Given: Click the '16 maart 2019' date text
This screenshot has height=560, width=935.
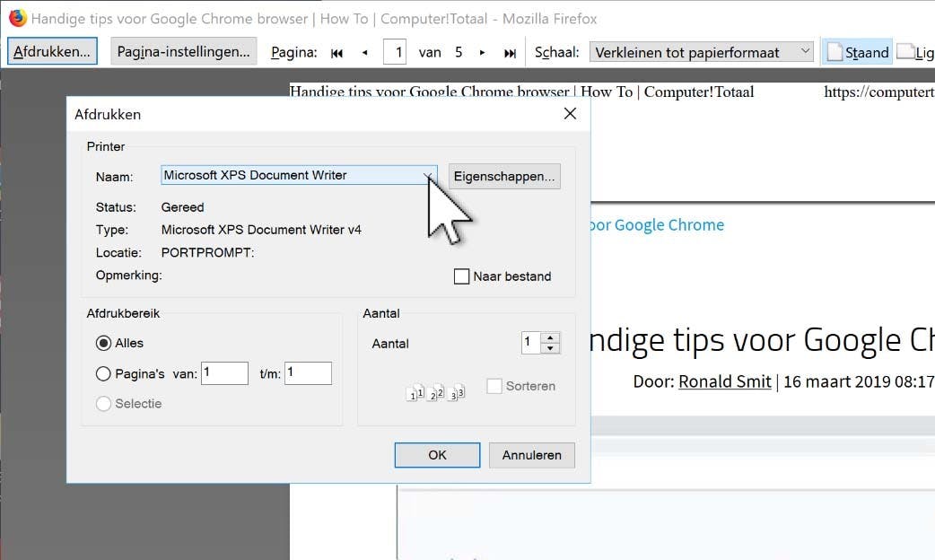Looking at the screenshot, I should point(826,381).
